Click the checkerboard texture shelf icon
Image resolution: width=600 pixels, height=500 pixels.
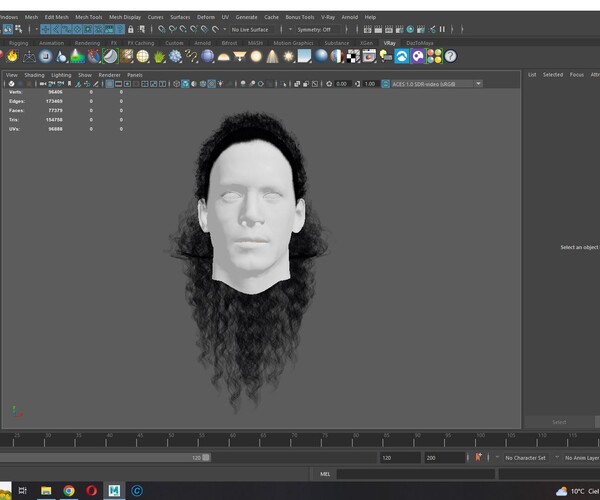[353, 56]
